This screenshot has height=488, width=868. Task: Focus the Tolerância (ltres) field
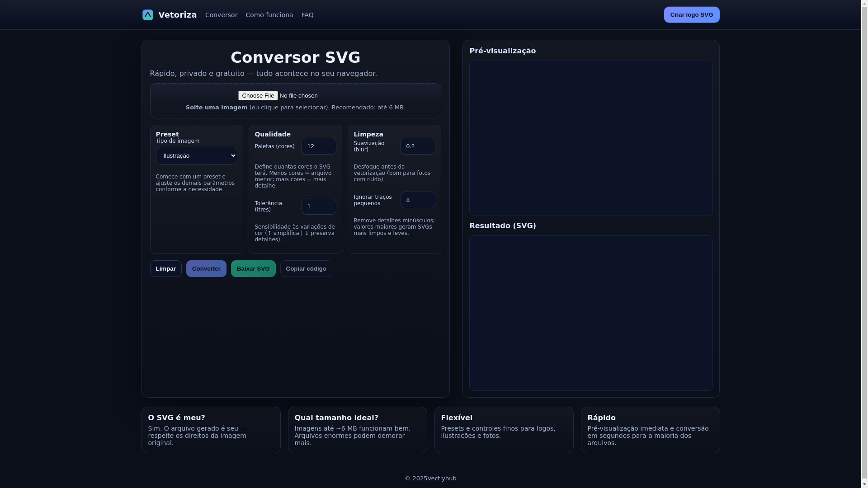pos(318,206)
